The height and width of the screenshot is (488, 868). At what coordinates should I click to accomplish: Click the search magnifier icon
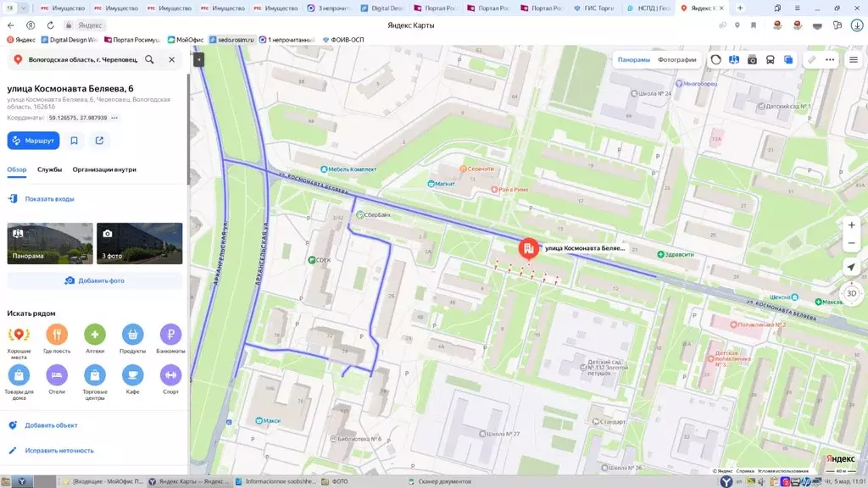pyautogui.click(x=149, y=60)
